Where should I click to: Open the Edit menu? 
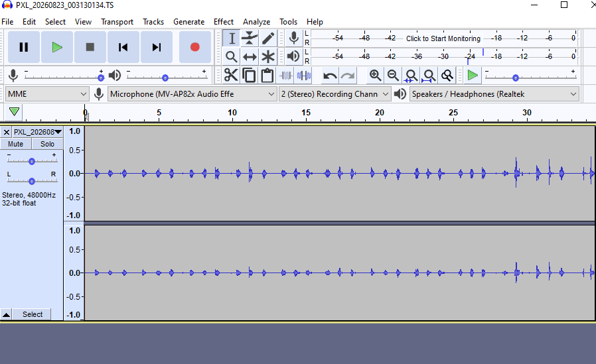tap(29, 22)
